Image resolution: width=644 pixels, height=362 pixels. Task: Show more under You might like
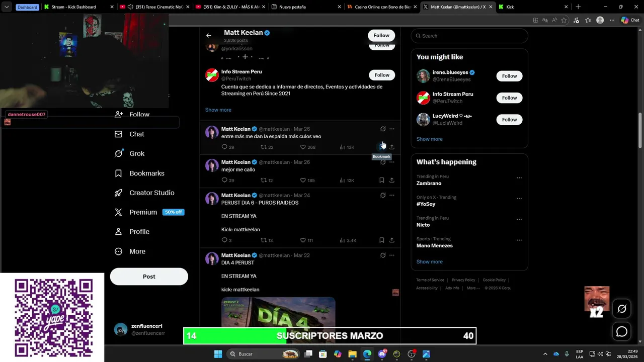[430, 139]
